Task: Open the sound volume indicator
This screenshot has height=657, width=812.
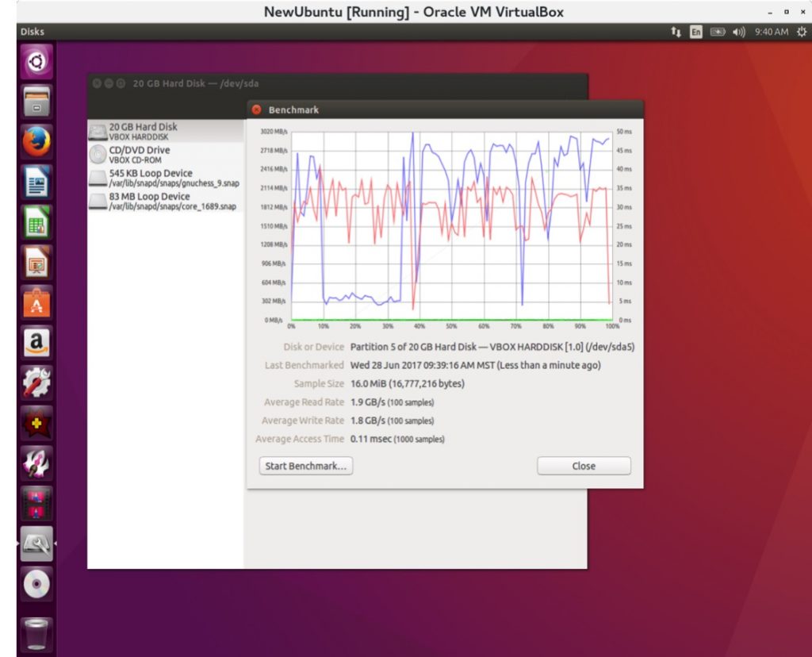Action: [739, 32]
